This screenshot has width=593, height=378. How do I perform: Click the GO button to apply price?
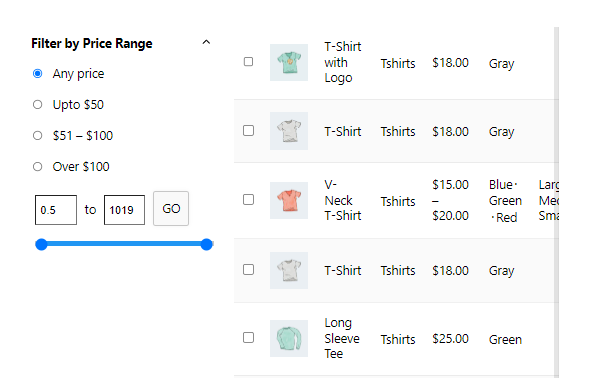(x=171, y=209)
